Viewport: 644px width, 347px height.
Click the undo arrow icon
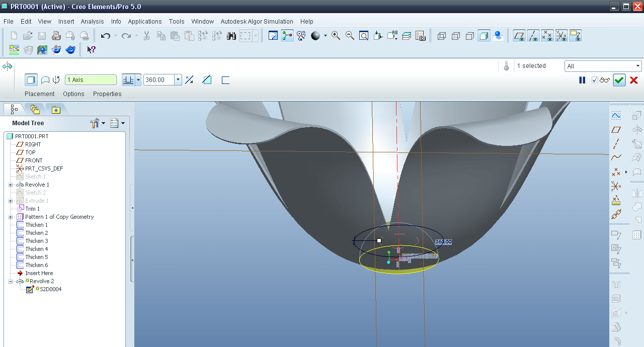105,36
